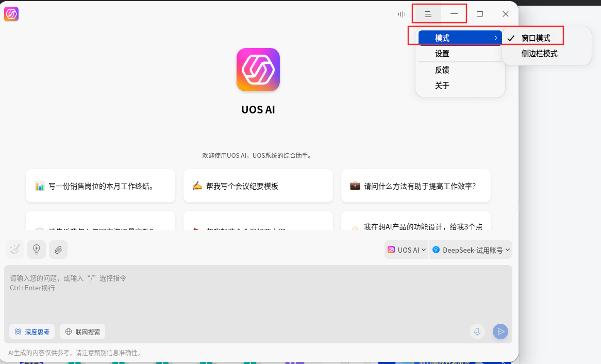Close the UOS AI window

[506, 14]
